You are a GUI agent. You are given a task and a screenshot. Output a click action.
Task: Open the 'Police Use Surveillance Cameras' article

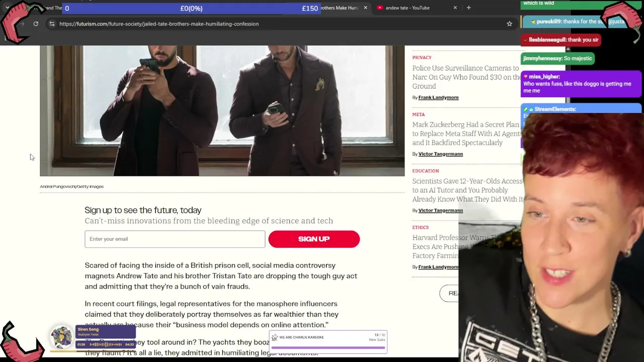pyautogui.click(x=466, y=77)
